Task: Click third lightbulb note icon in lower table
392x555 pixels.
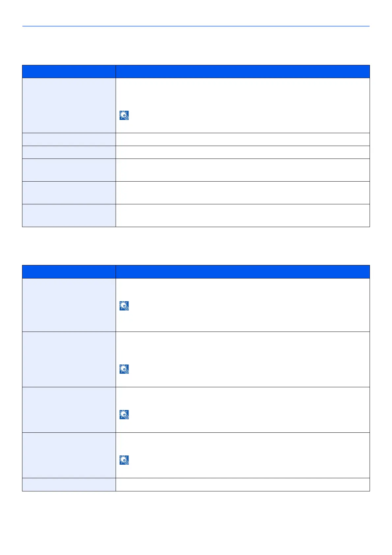Action: click(x=124, y=415)
